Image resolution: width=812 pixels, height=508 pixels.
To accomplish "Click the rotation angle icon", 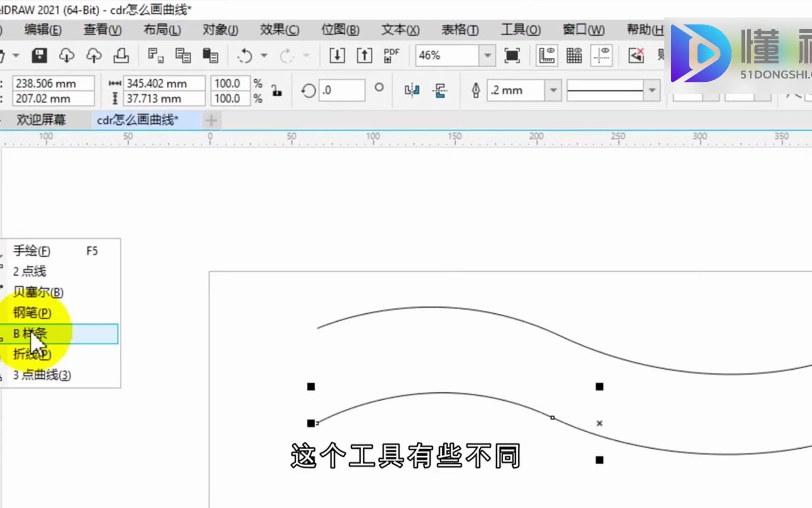I will (x=308, y=90).
